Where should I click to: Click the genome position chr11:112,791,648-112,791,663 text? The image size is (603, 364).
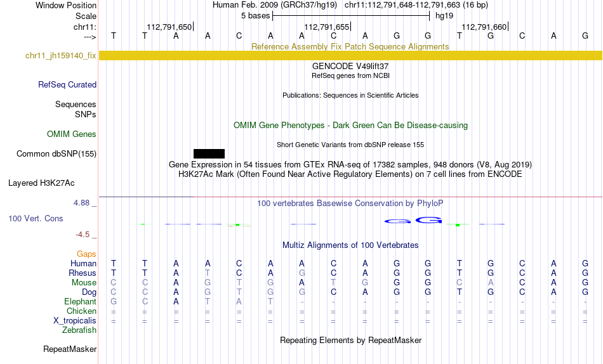click(416, 5)
